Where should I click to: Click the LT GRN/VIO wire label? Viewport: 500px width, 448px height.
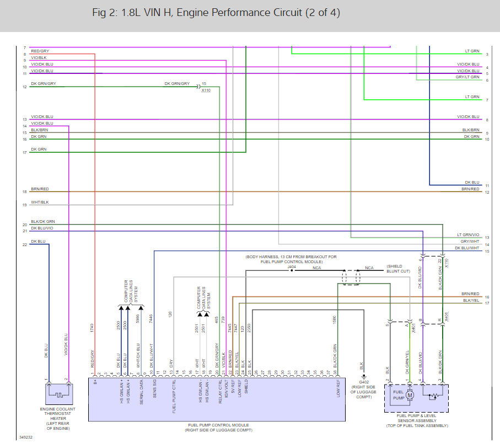click(x=468, y=235)
